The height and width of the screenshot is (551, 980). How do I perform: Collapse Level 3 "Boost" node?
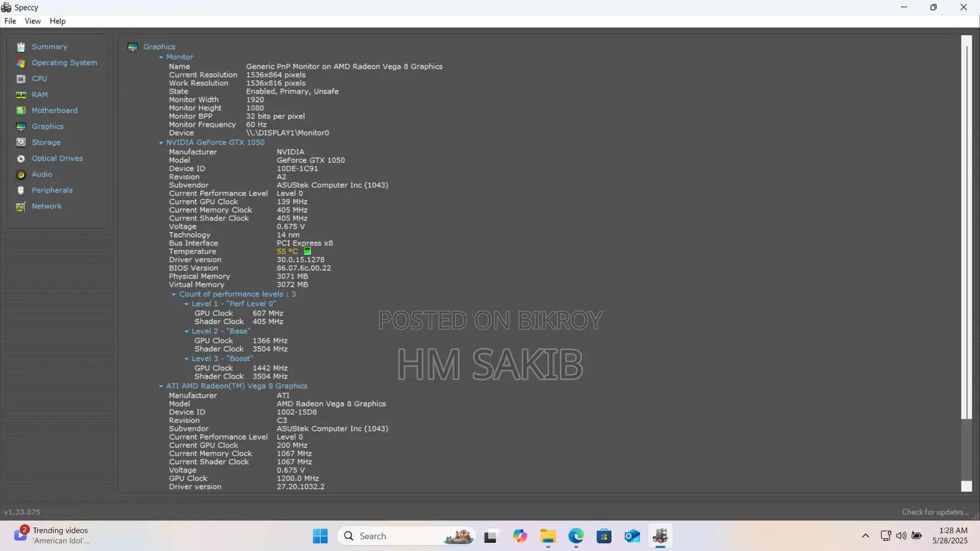pos(187,359)
